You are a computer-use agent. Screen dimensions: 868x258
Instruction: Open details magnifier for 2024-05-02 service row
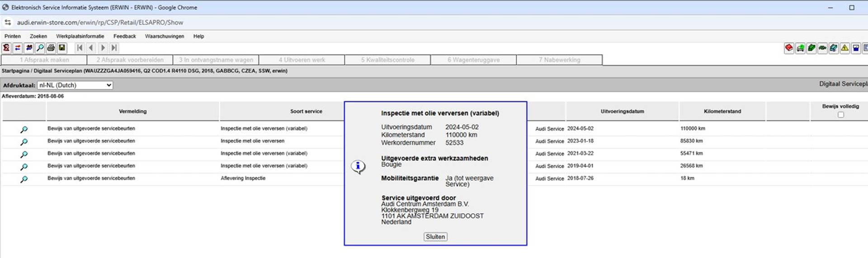[24, 129]
